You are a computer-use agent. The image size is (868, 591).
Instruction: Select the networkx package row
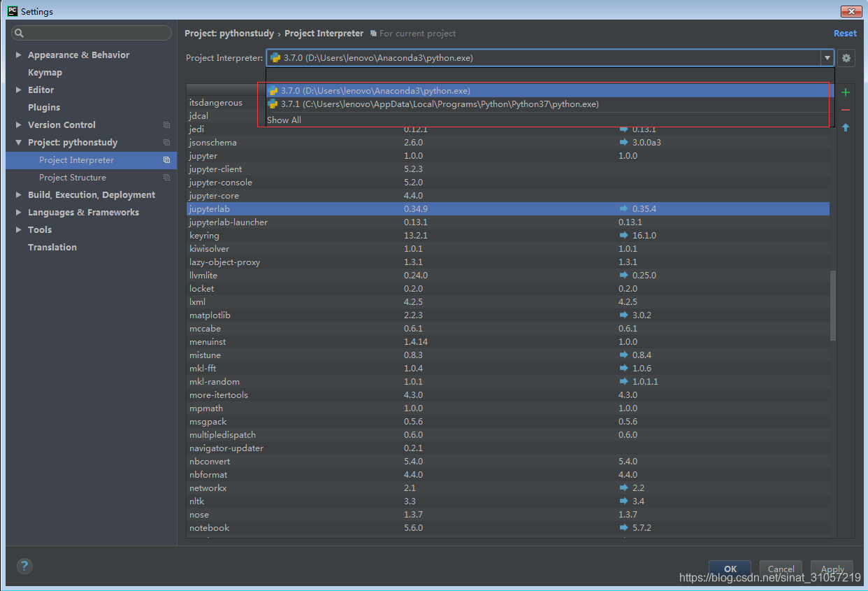tap(508, 488)
